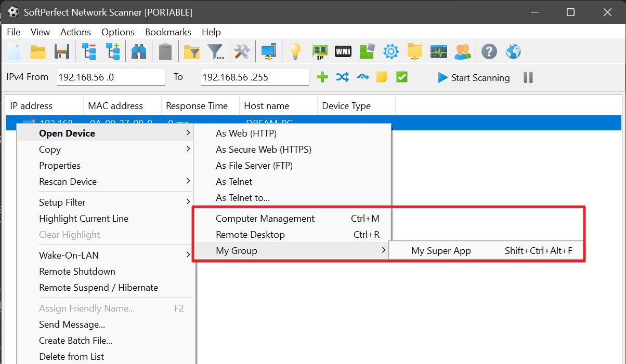Open program options wrench and hammer icon
The image size is (626, 364).
click(242, 51)
